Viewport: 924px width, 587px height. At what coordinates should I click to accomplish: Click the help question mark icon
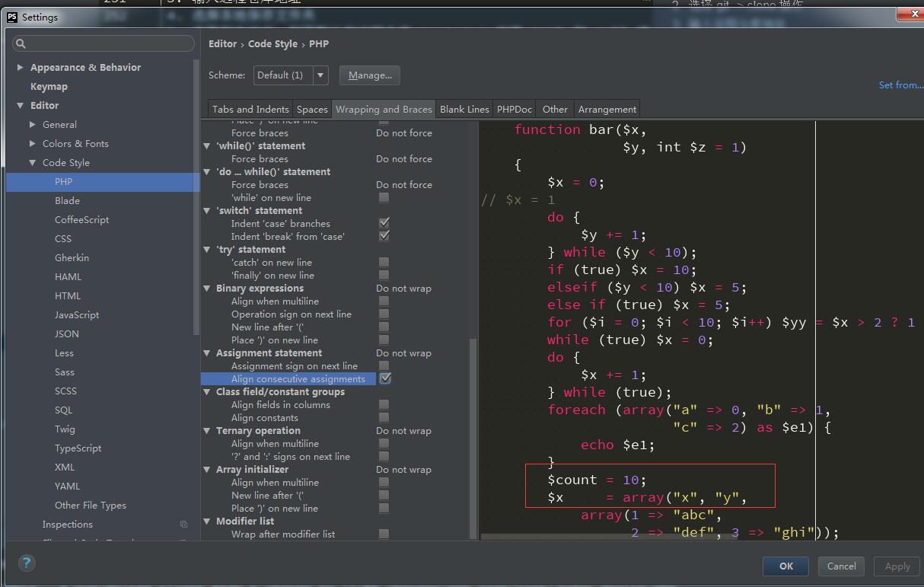(27, 563)
